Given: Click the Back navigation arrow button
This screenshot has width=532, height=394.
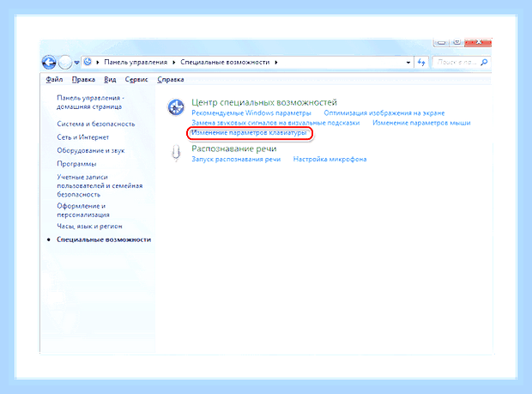Looking at the screenshot, I should click(x=49, y=63).
